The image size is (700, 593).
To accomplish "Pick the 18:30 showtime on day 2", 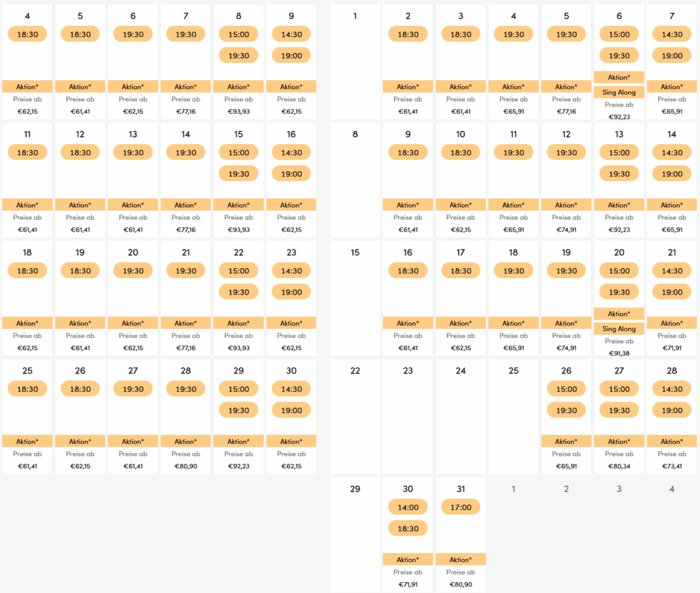I will [408, 34].
